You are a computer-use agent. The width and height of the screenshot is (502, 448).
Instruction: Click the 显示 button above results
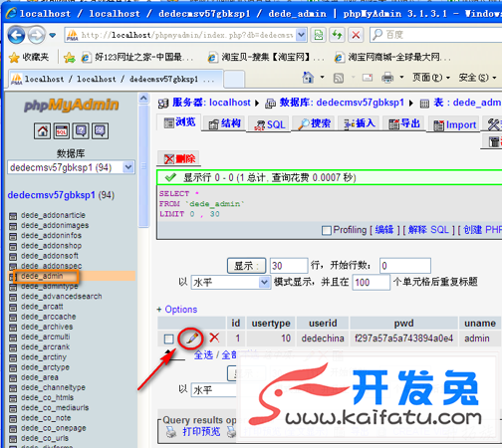tap(246, 266)
